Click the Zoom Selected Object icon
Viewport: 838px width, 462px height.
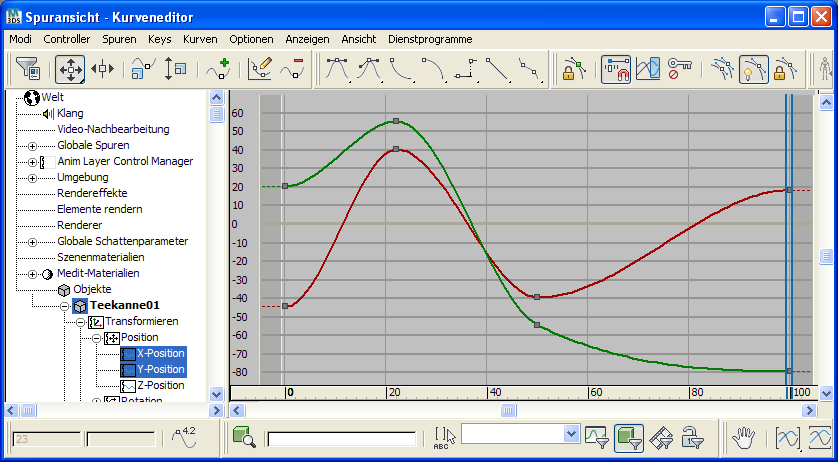(244, 437)
